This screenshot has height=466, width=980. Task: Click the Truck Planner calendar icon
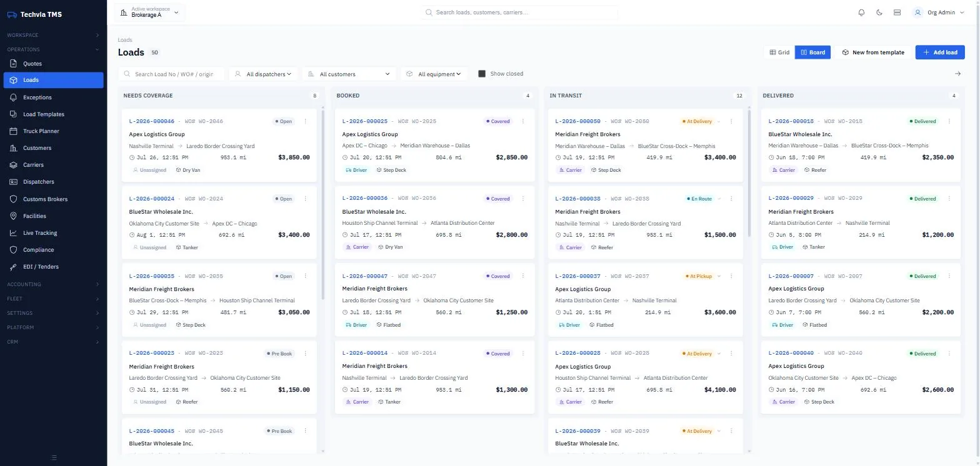tap(14, 131)
